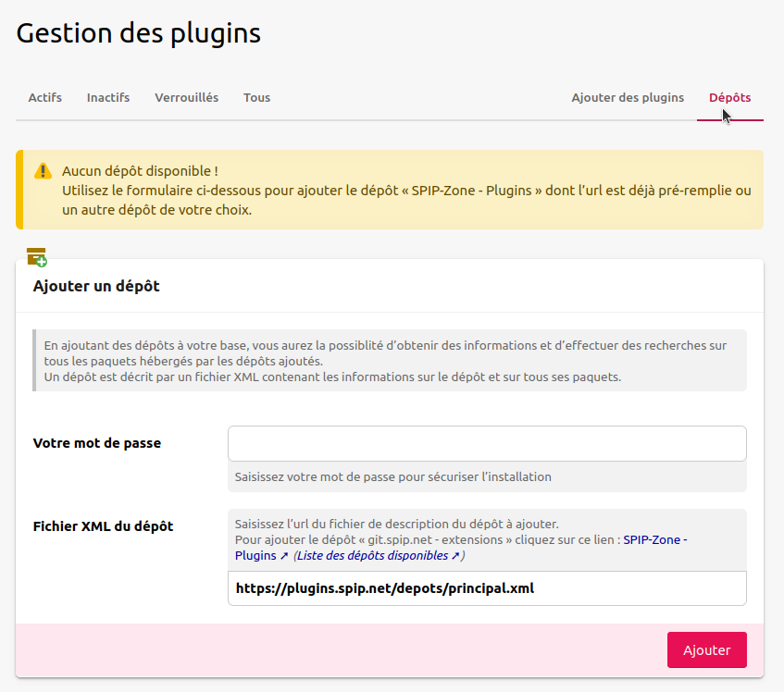Image resolution: width=784 pixels, height=692 pixels.
Task: Focus the Votre mot de passe field
Action: (x=487, y=444)
